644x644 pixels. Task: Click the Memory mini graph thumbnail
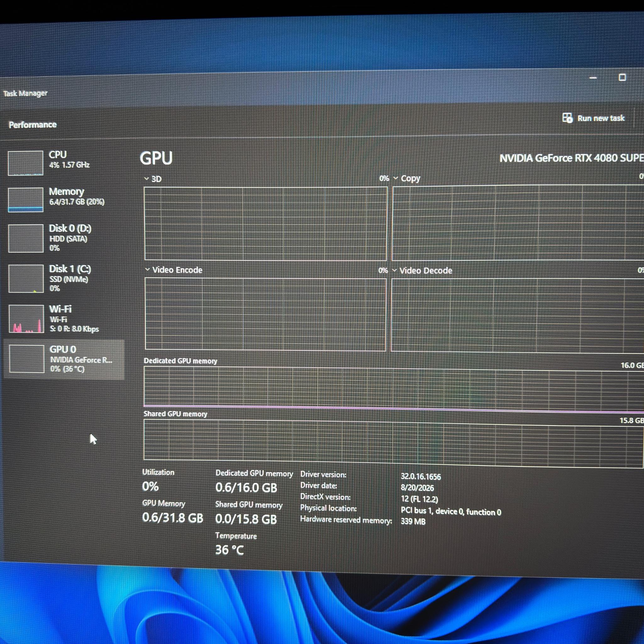pyautogui.click(x=26, y=200)
